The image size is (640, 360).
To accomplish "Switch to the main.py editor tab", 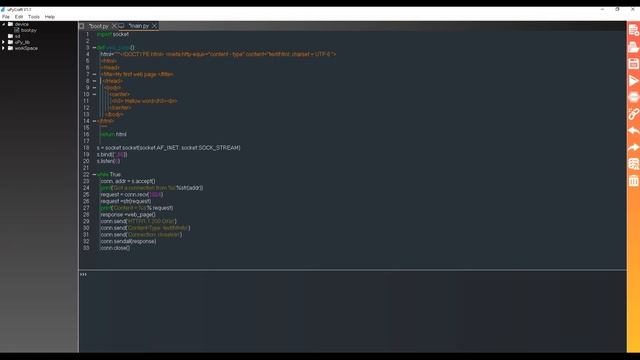I will coord(139,26).
